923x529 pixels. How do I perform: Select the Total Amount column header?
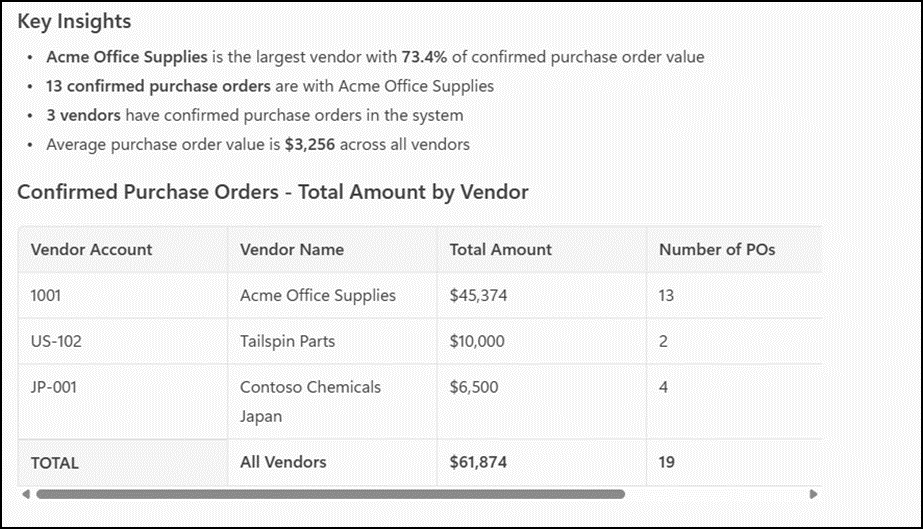[x=542, y=249]
